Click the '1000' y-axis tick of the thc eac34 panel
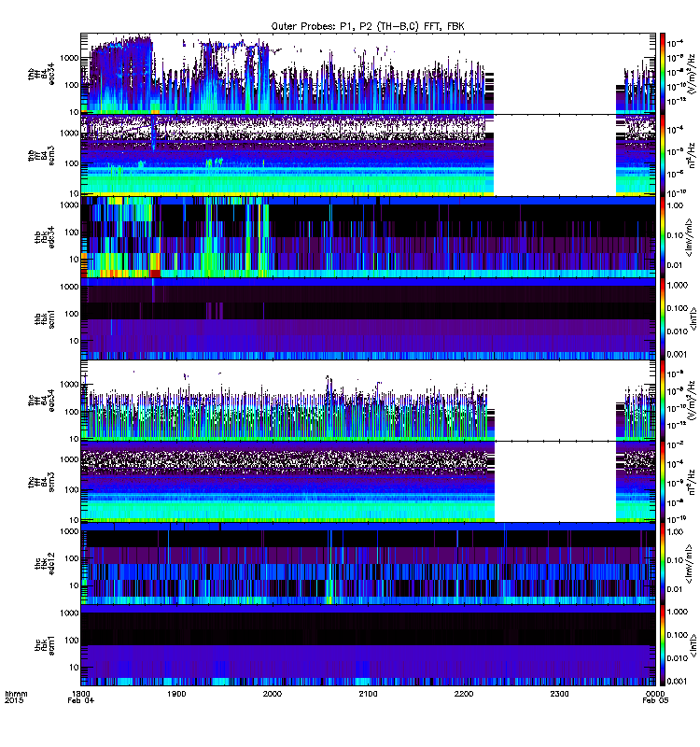700x747 pixels. coord(69,384)
